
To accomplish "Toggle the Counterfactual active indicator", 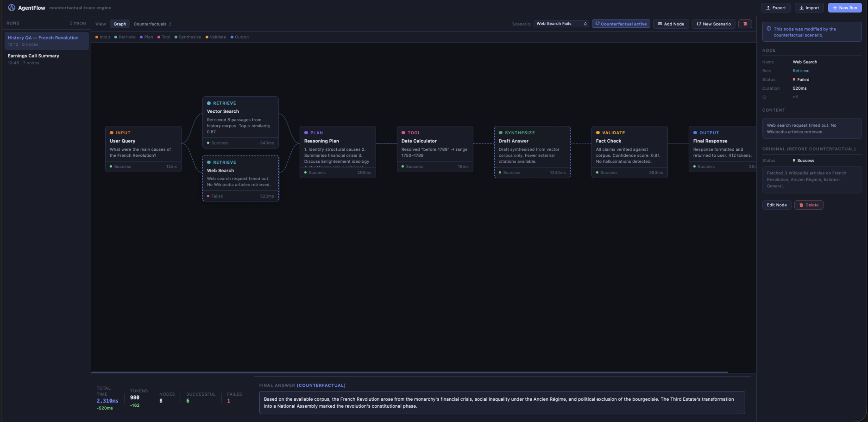I will (621, 24).
